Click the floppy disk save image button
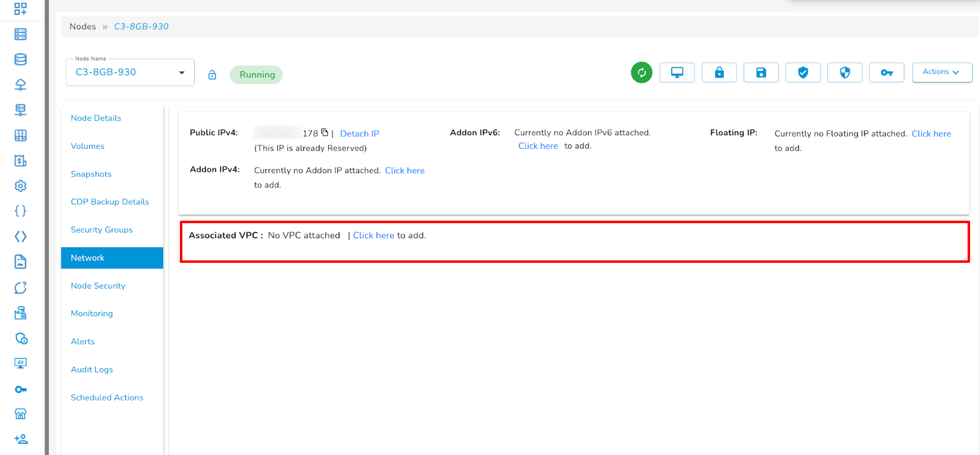Image resolution: width=980 pixels, height=455 pixels. click(761, 73)
